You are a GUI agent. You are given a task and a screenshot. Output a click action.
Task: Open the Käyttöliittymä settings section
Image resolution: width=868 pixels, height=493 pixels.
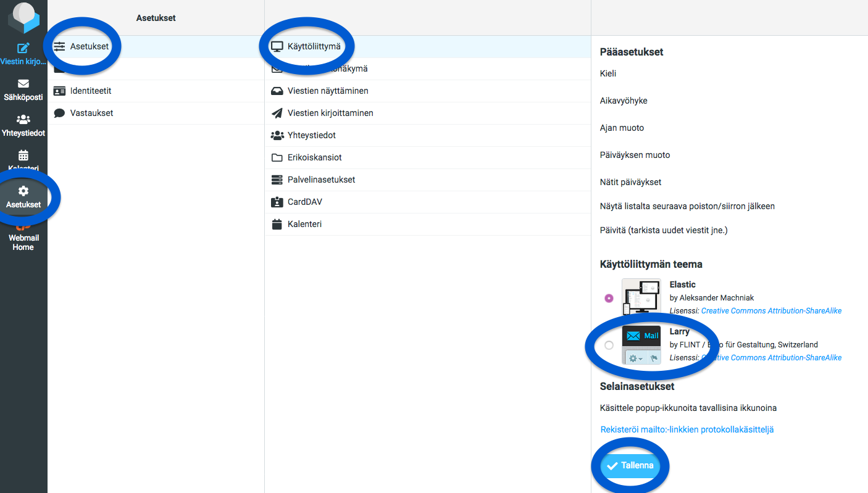(x=314, y=46)
